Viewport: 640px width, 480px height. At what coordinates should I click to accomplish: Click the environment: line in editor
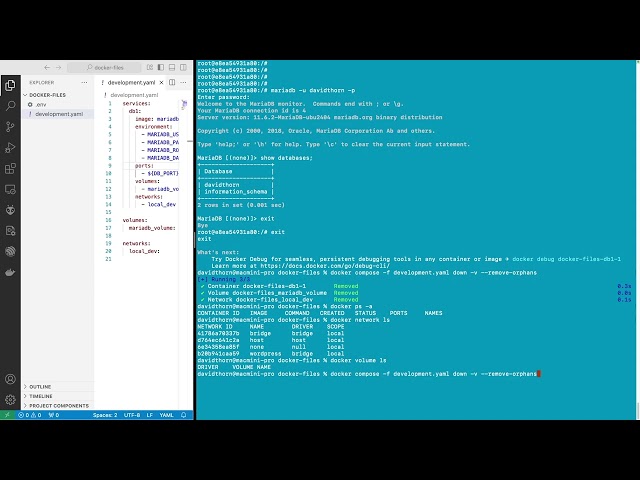(x=153, y=127)
